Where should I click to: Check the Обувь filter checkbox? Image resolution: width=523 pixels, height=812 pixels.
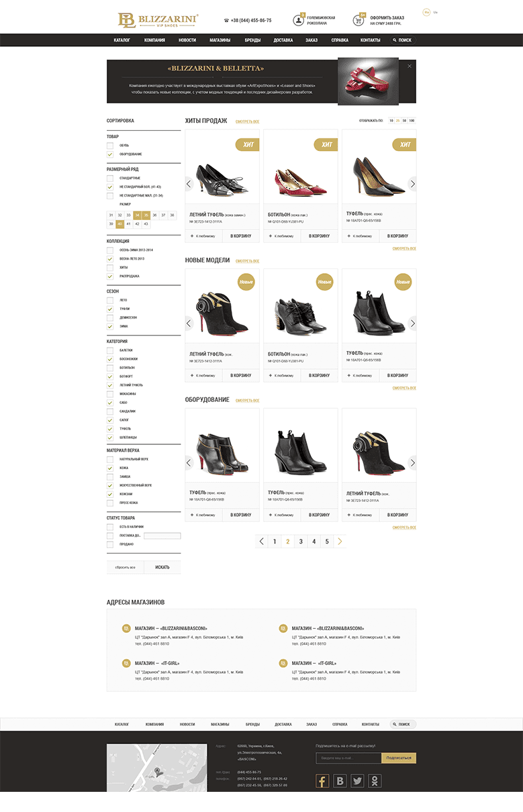(x=110, y=146)
